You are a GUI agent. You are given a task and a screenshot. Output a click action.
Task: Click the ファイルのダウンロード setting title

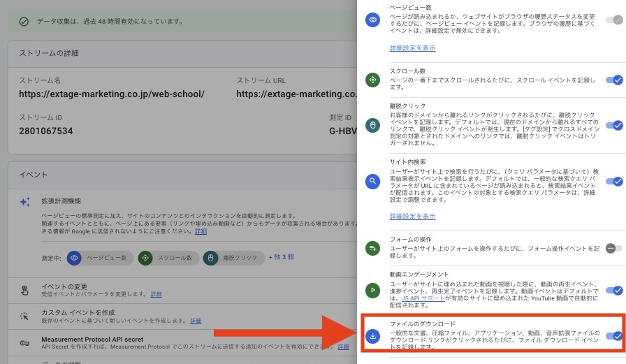click(423, 323)
